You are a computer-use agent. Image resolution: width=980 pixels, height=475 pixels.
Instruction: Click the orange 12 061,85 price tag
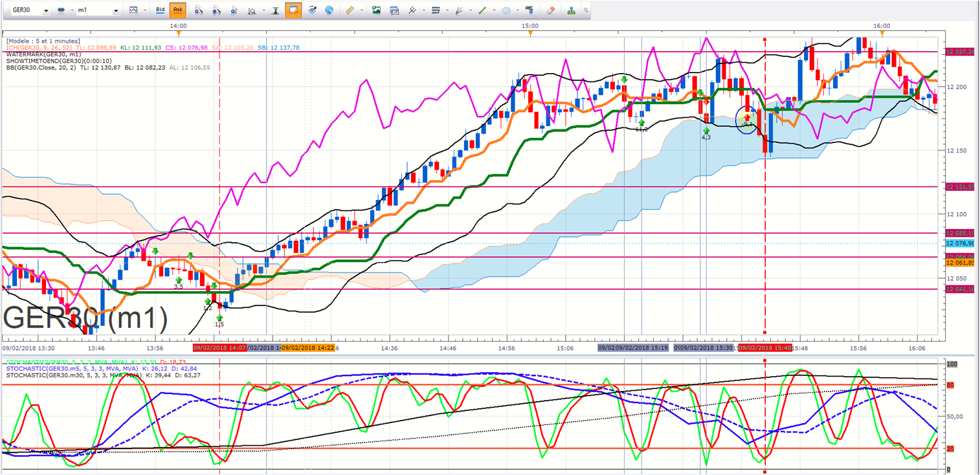coord(960,263)
